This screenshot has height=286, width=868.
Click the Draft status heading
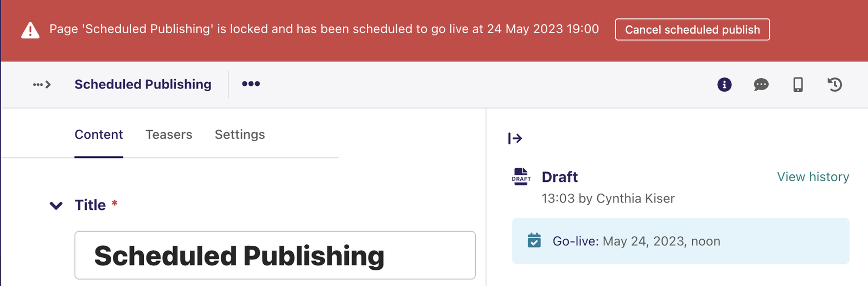pos(560,177)
